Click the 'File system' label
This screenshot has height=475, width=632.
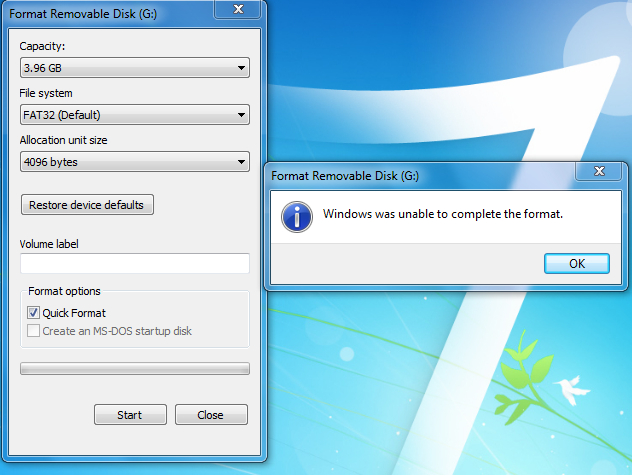(46, 93)
